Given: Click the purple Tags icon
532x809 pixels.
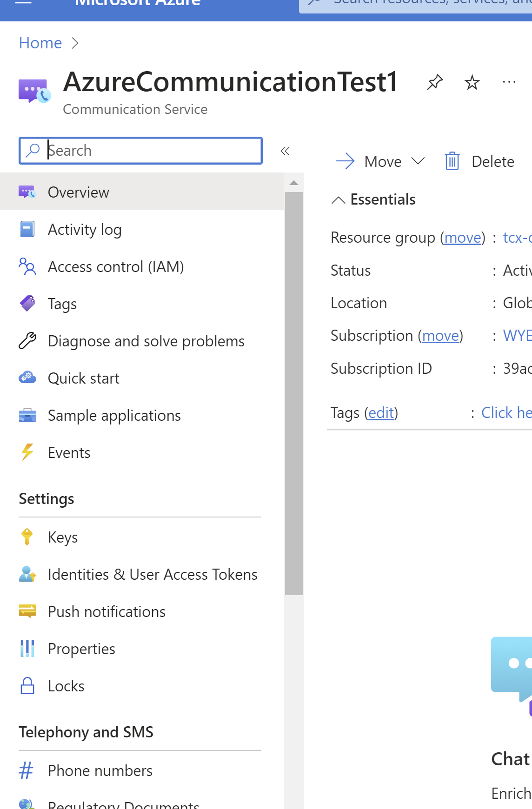Looking at the screenshot, I should [27, 304].
